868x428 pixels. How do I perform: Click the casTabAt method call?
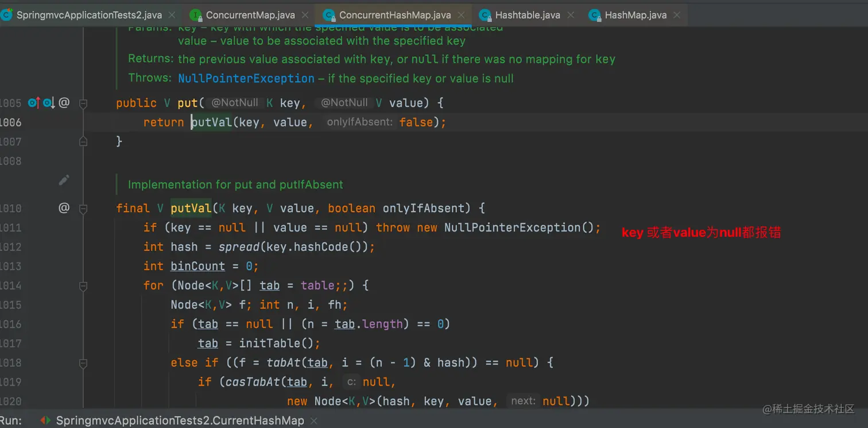(x=253, y=382)
